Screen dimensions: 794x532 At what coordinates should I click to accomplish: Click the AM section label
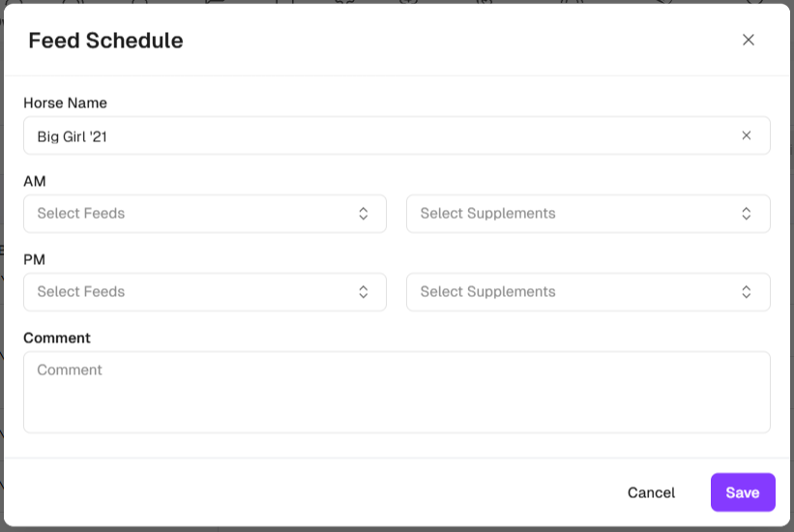(x=35, y=181)
